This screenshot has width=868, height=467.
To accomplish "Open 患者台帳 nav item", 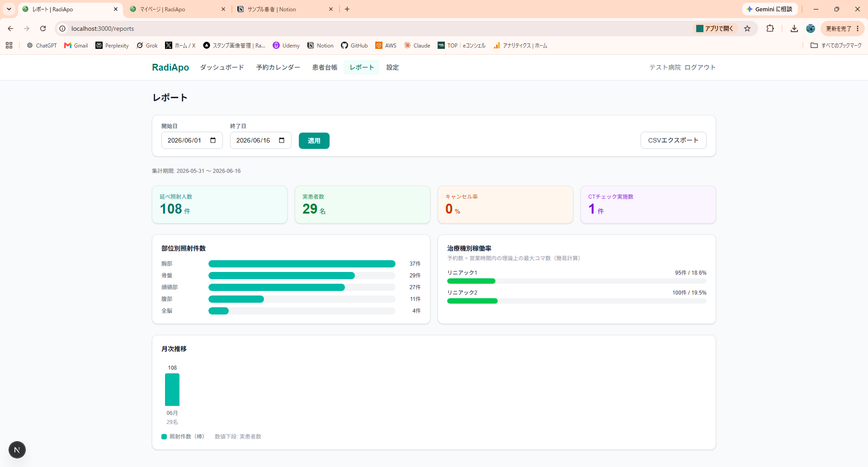I will (x=325, y=67).
